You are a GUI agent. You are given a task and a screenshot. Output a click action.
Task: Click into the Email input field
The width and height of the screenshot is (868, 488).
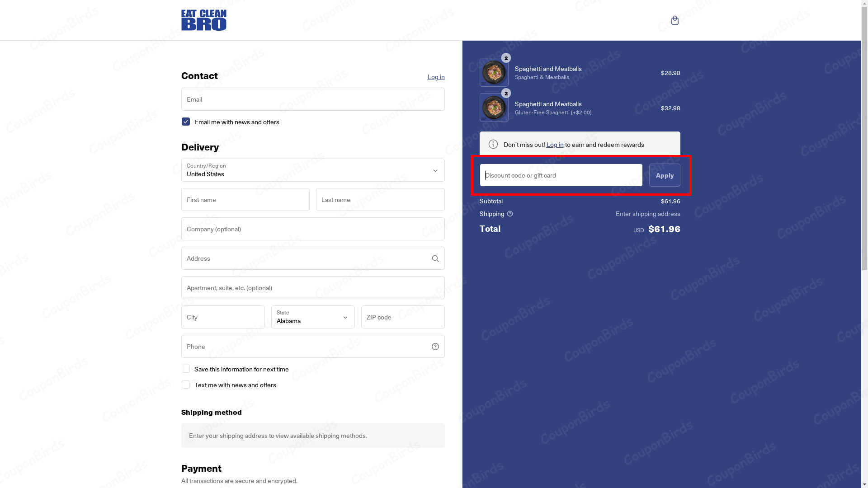[x=313, y=99]
